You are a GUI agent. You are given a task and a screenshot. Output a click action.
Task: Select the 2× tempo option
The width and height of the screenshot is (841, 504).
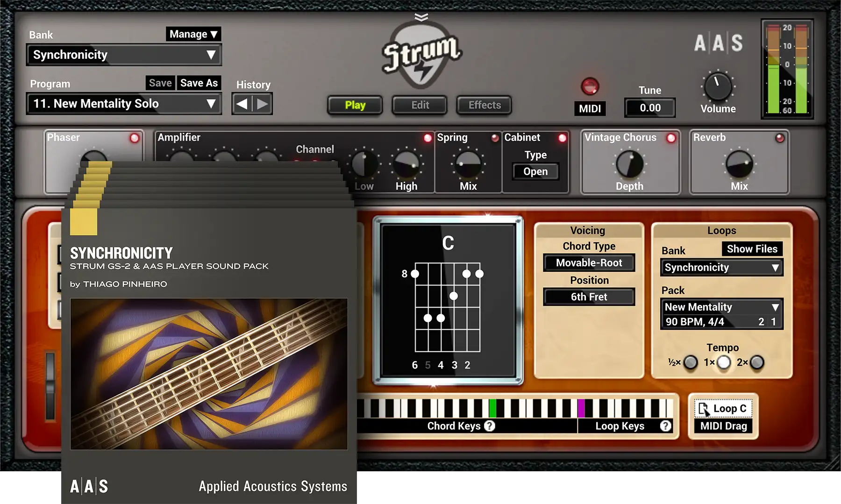click(756, 362)
